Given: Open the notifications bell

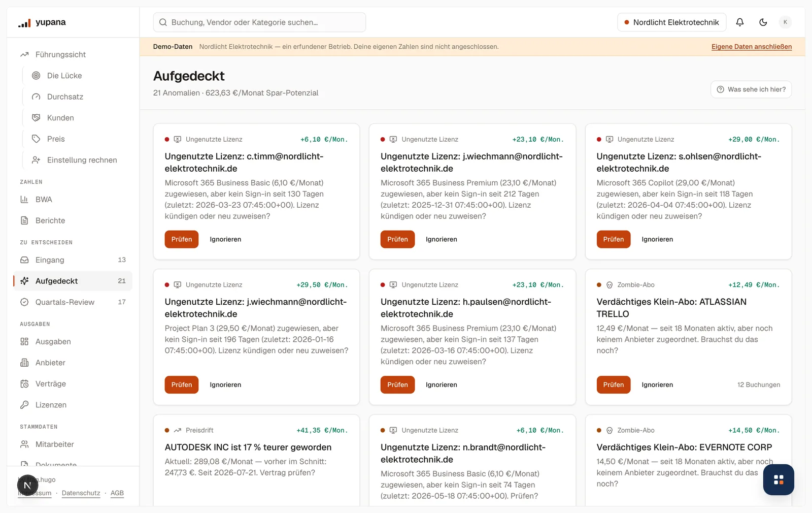Looking at the screenshot, I should tap(740, 22).
